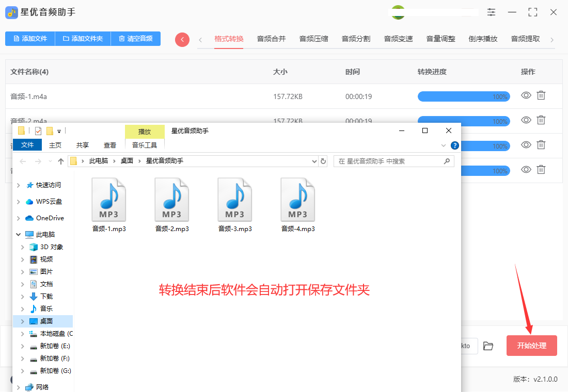Open 主页 ribbon tab in Explorer
Viewport: 568px width, 392px height.
(x=55, y=145)
